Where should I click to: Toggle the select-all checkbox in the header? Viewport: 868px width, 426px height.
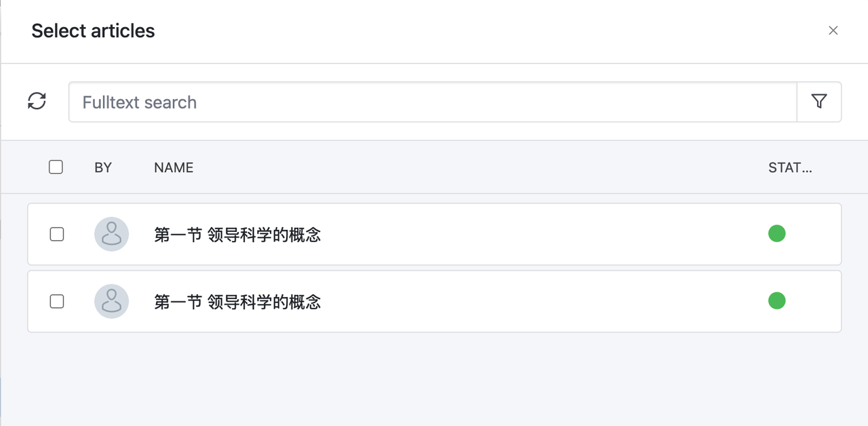coord(56,167)
